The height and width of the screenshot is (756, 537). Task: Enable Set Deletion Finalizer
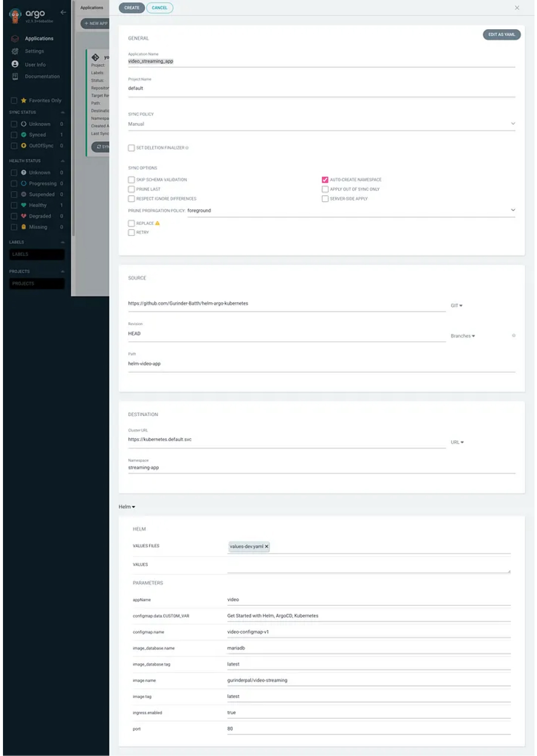tap(131, 147)
